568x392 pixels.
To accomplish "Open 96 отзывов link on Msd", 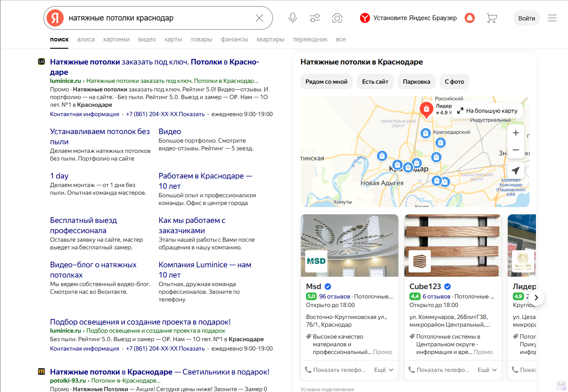I will pos(334,296).
